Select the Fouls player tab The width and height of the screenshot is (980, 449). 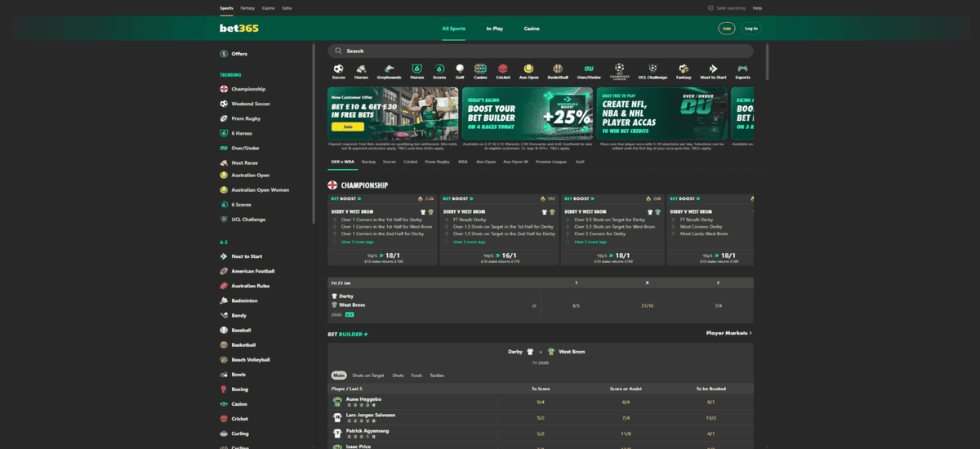click(416, 376)
